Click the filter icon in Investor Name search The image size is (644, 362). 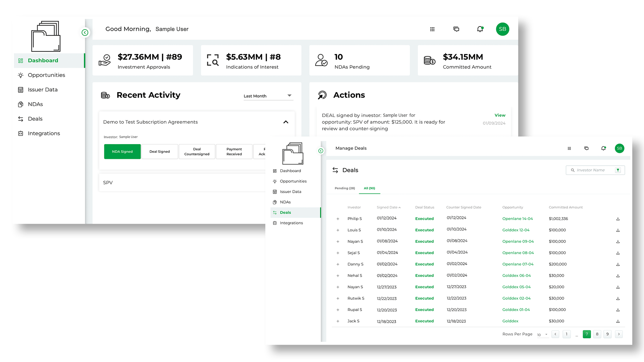(x=618, y=170)
